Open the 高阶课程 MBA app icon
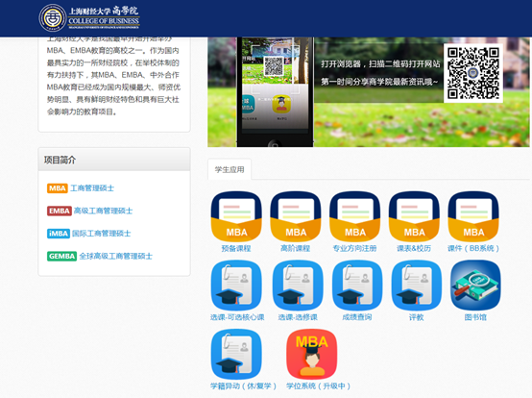Screen dimensions: 532x398 tap(296, 216)
